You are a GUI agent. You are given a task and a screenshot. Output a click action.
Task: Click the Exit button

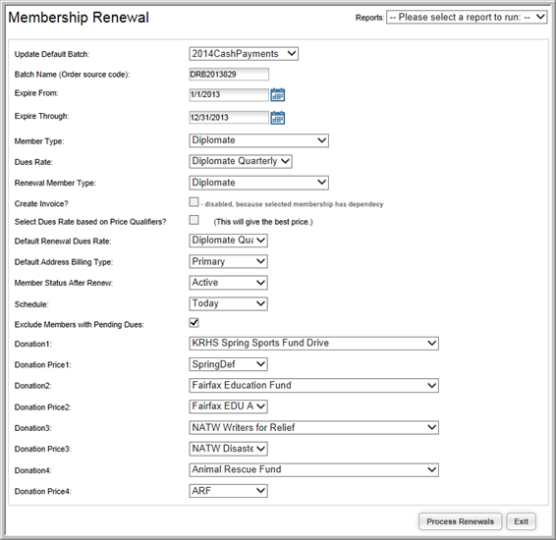pyautogui.click(x=521, y=521)
